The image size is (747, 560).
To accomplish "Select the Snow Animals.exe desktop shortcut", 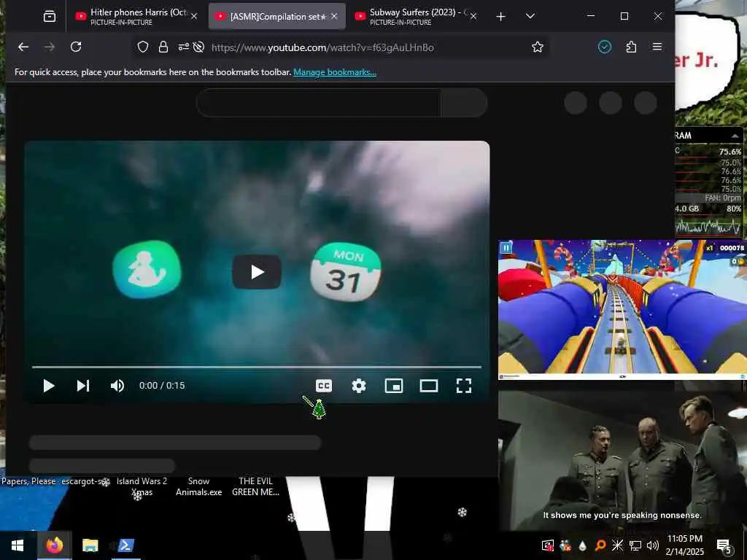I will point(198,486).
